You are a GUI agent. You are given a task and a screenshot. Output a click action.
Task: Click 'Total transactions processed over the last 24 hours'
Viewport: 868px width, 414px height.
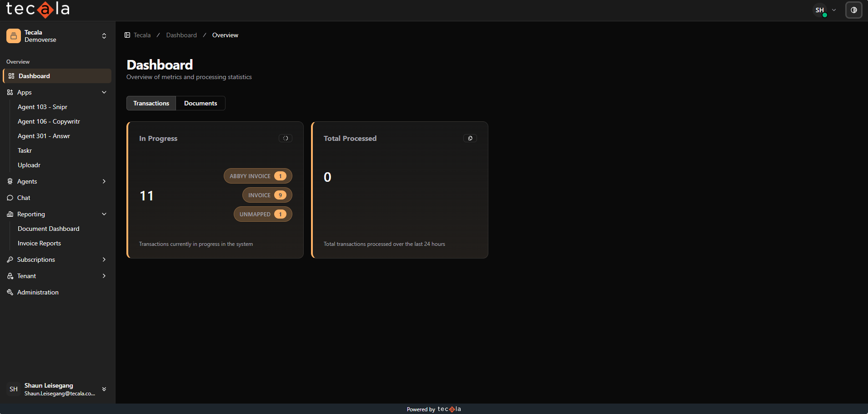pyautogui.click(x=384, y=244)
